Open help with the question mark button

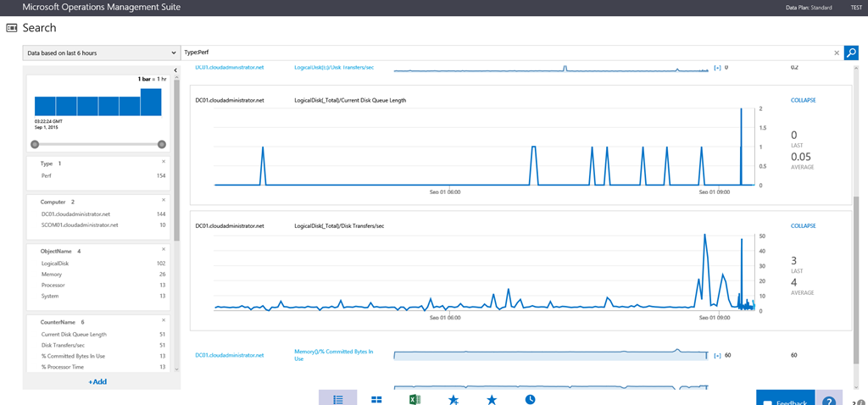[829, 402]
